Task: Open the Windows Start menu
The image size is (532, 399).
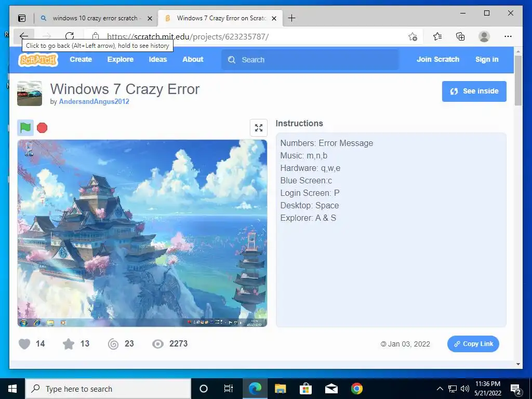Action: point(12,389)
